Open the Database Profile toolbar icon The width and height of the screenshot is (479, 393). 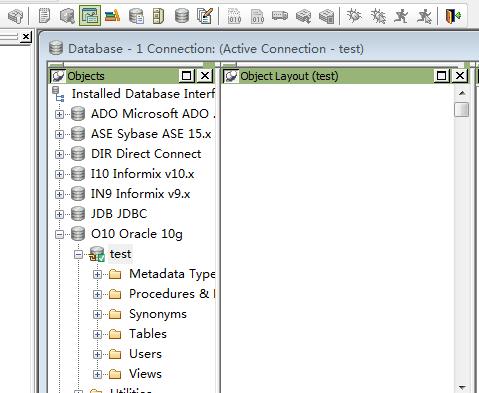pyautogui.click(x=136, y=16)
